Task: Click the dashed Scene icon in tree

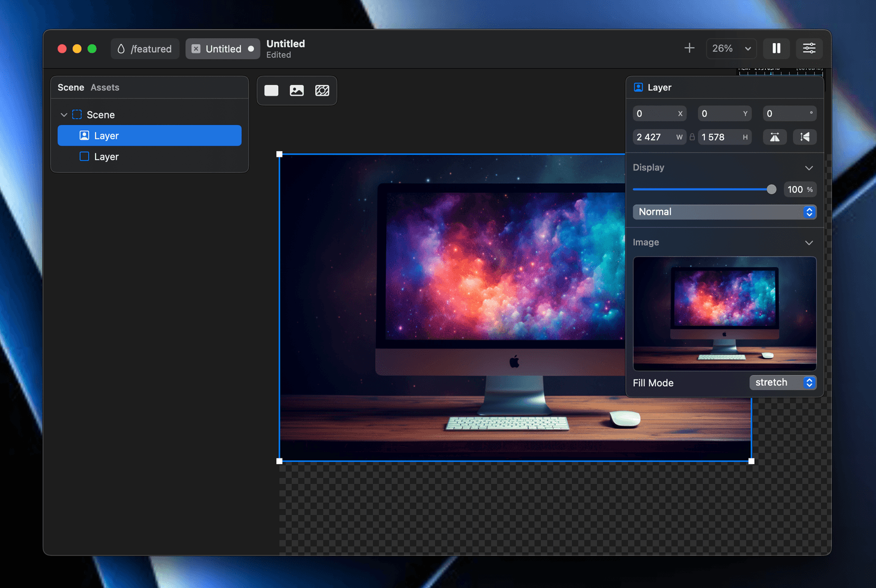Action: pyautogui.click(x=77, y=115)
